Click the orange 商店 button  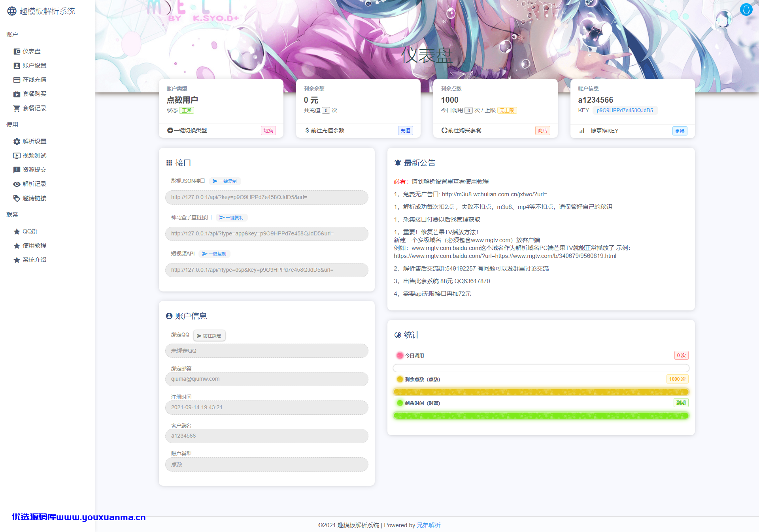point(543,131)
